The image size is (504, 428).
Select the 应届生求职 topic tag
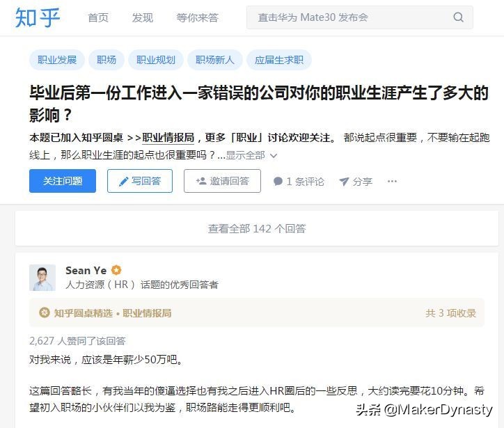pyautogui.click(x=279, y=60)
